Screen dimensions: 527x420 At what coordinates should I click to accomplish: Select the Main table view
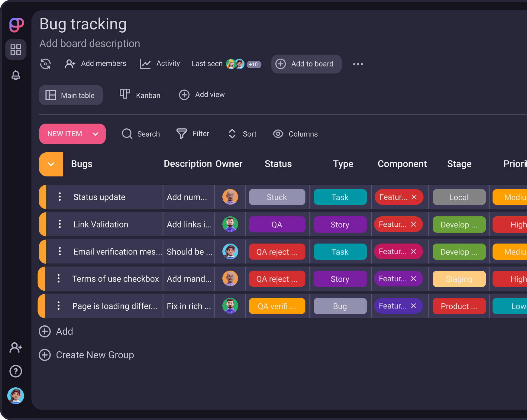point(71,95)
